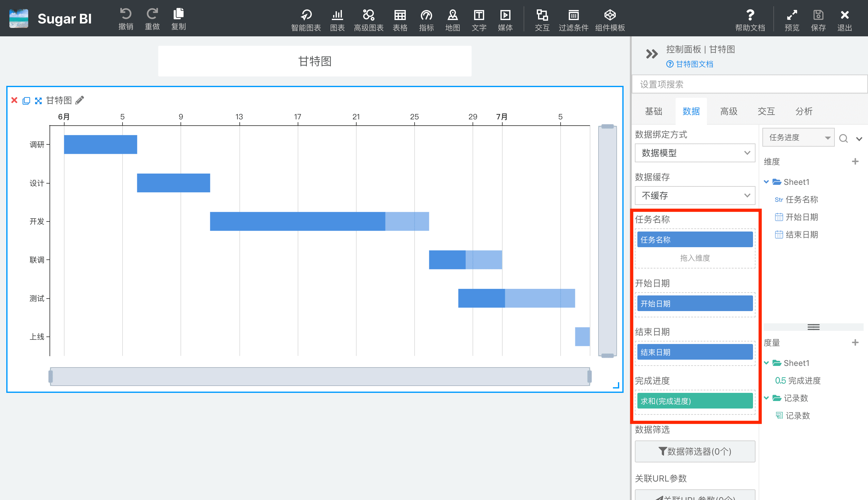Add a measure with plus icon next to 度量
868x500 pixels.
point(855,342)
